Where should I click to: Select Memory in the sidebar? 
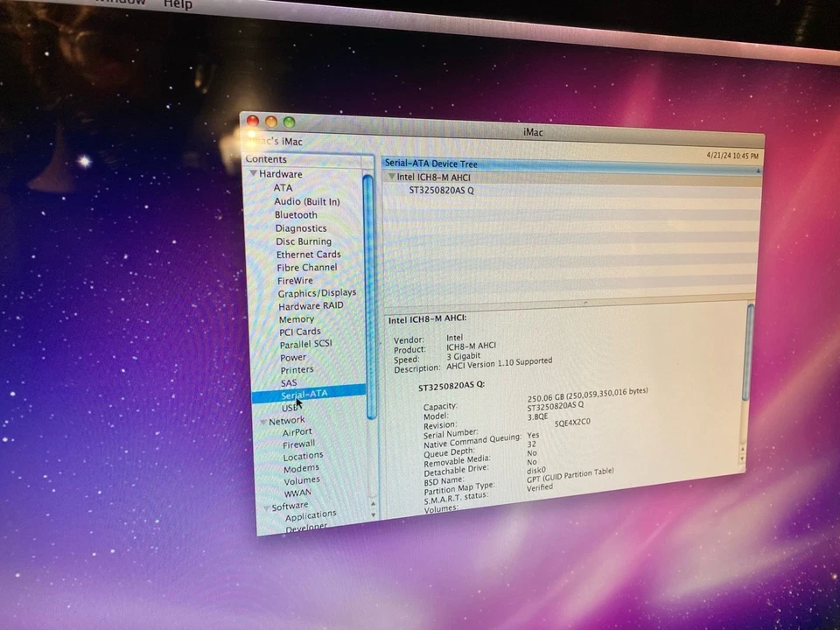coord(297,318)
